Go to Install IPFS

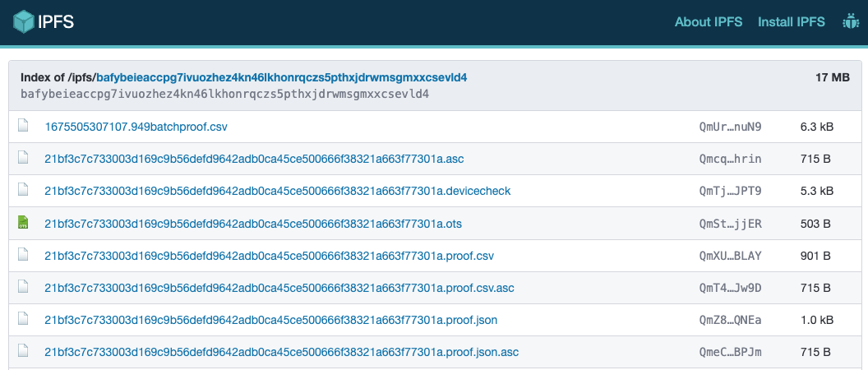[791, 22]
